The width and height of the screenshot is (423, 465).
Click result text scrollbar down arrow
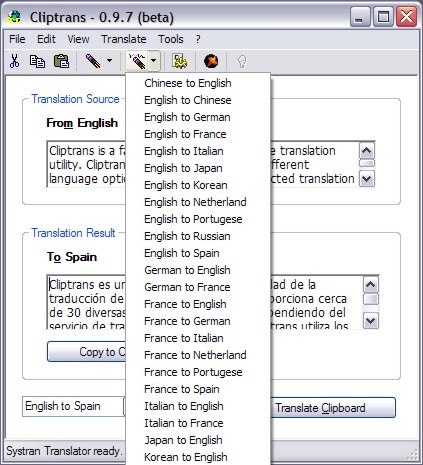pyautogui.click(x=371, y=321)
